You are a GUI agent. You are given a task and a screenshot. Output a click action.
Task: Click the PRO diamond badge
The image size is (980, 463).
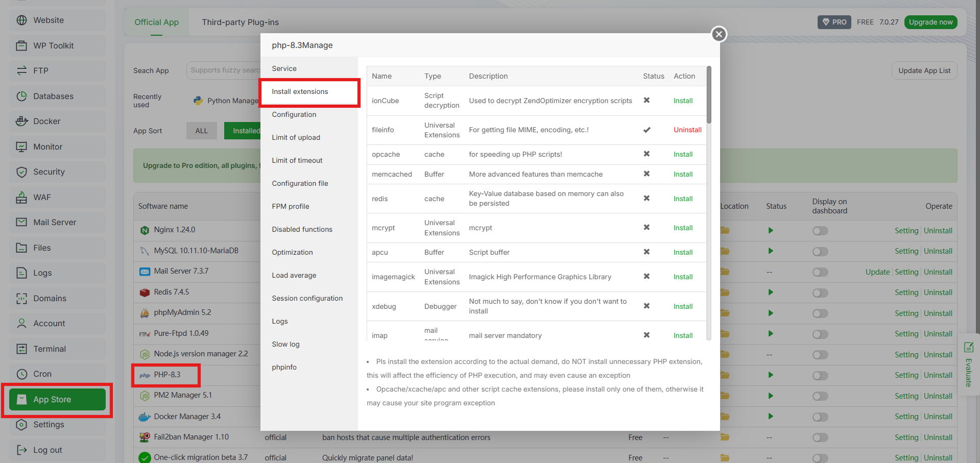tap(834, 22)
